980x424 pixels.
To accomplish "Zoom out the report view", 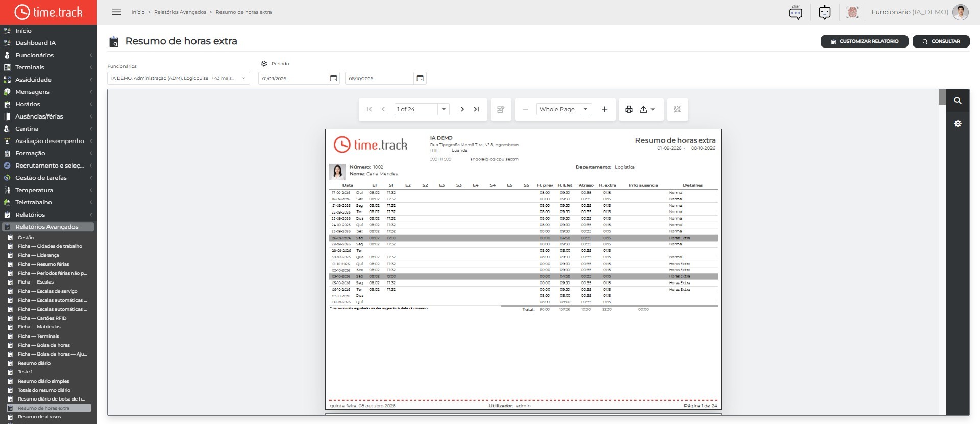I will 525,109.
